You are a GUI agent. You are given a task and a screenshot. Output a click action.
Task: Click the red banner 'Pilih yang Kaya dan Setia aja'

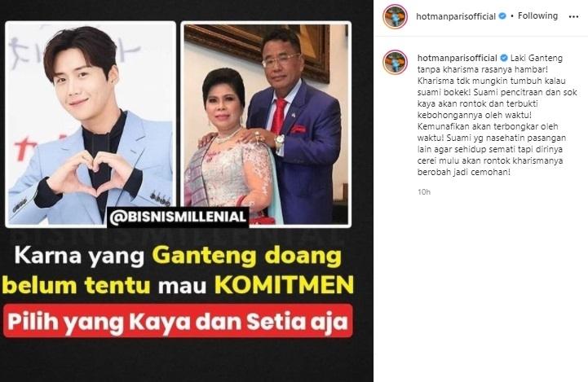coord(178,321)
